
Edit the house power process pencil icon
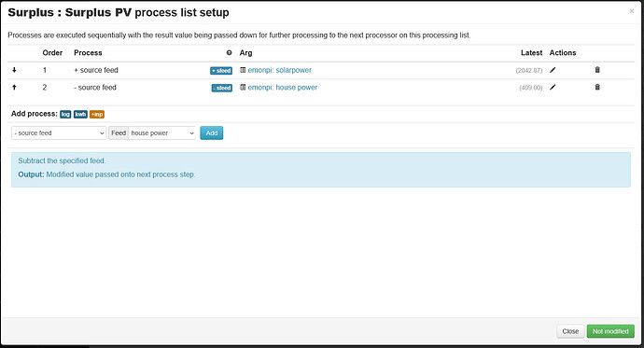click(553, 87)
